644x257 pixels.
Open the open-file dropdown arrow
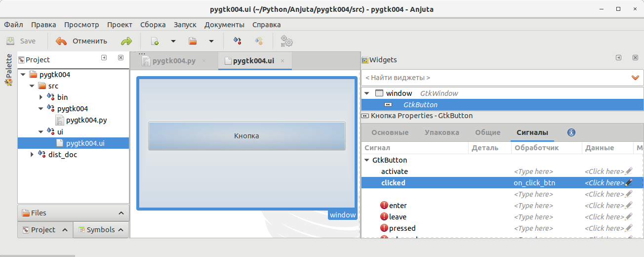[211, 42]
